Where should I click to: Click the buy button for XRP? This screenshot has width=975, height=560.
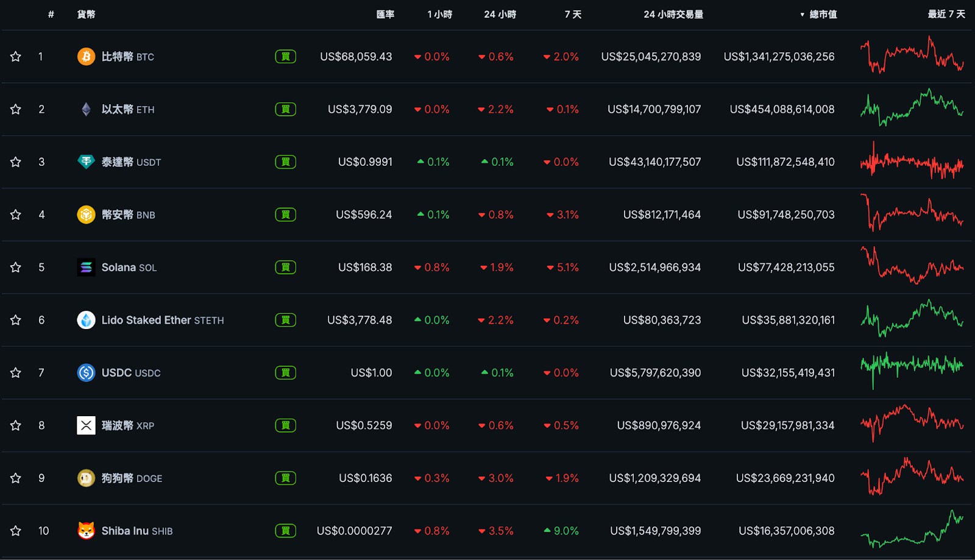tap(286, 425)
